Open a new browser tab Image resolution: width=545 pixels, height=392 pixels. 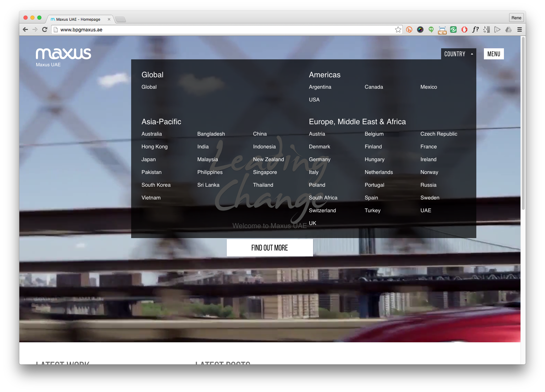(120, 19)
